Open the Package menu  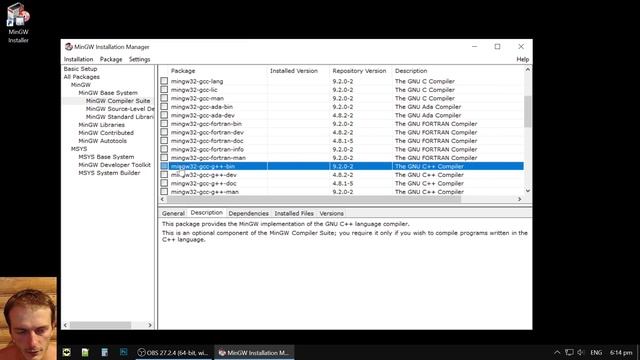click(111, 59)
